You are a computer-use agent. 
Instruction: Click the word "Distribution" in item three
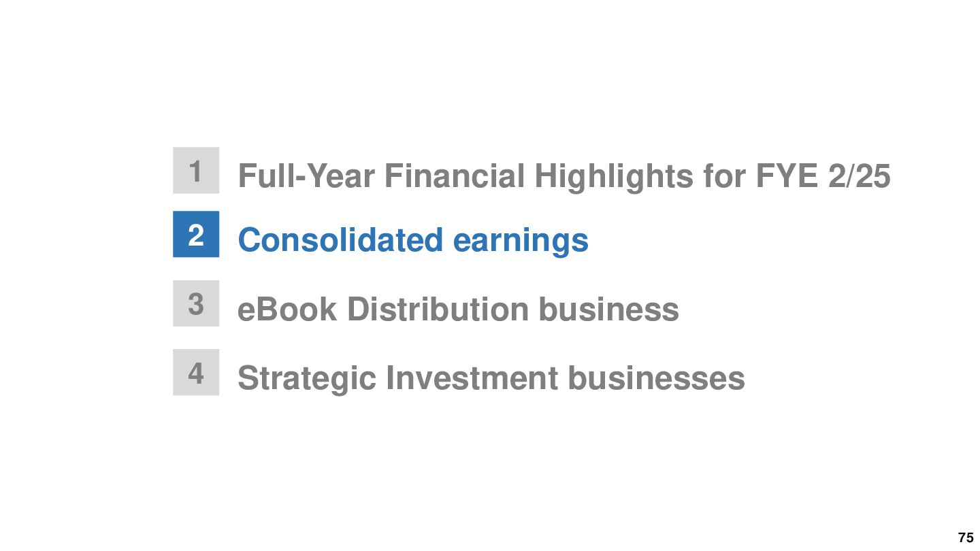(438, 310)
